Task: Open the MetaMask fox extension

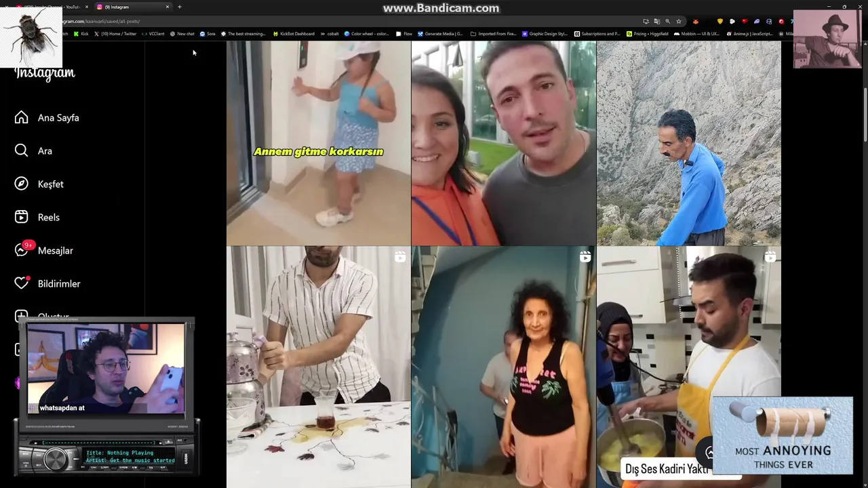Action: coord(696,21)
